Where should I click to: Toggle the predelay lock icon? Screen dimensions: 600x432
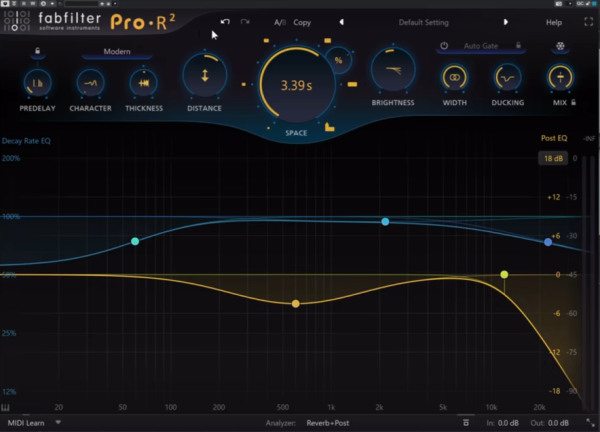coord(38,51)
